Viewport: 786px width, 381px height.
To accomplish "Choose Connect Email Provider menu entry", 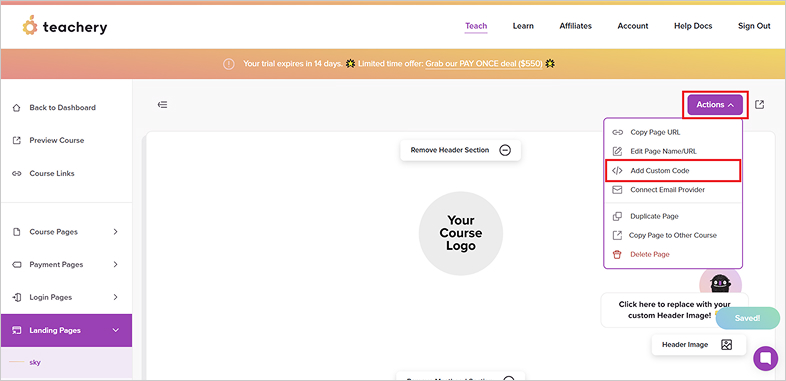I will (x=673, y=190).
